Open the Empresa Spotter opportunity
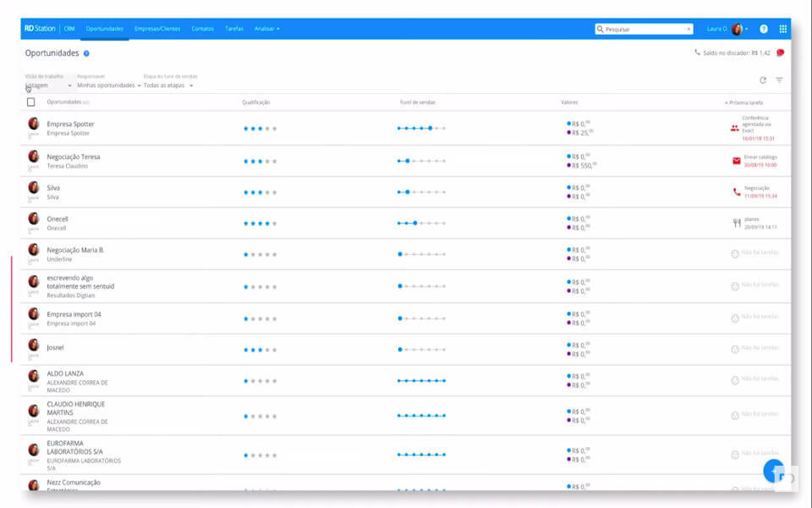 70,124
